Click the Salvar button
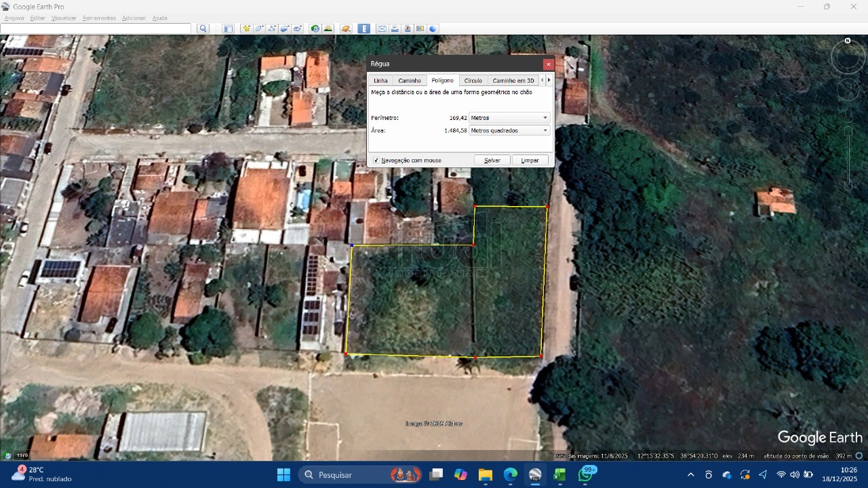868x488 pixels. tap(492, 161)
